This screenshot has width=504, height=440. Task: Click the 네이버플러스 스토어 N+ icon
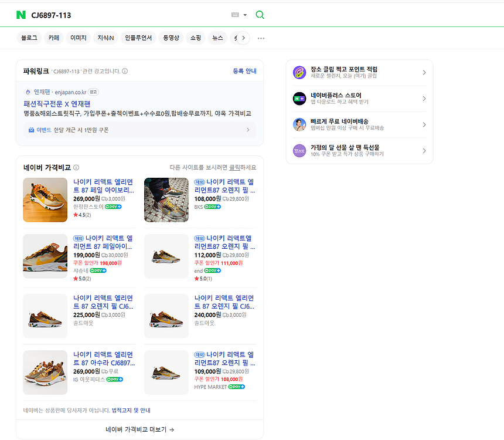[299, 99]
